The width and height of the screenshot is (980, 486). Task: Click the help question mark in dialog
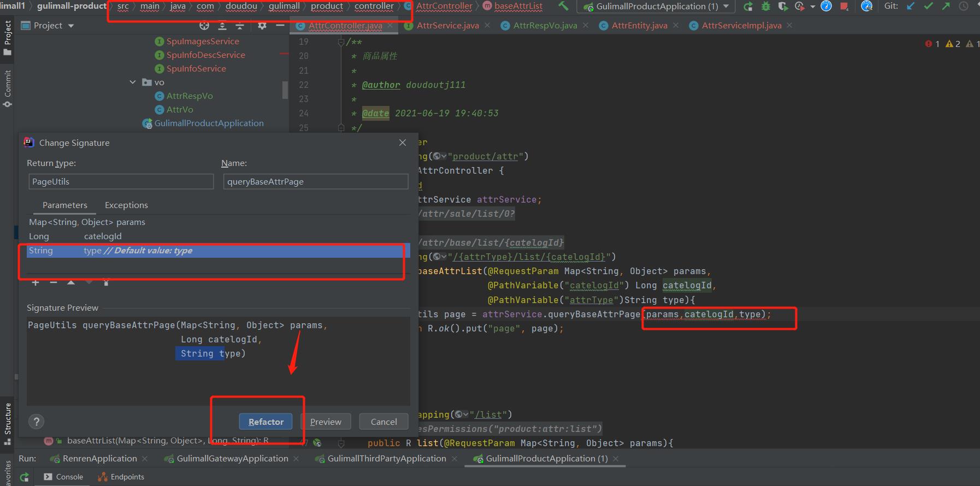(36, 422)
